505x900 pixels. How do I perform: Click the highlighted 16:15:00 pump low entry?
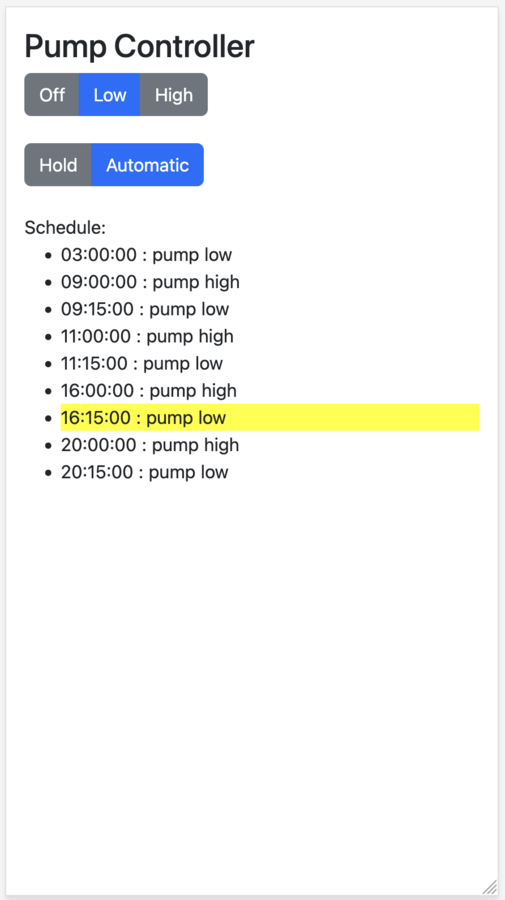pos(270,417)
